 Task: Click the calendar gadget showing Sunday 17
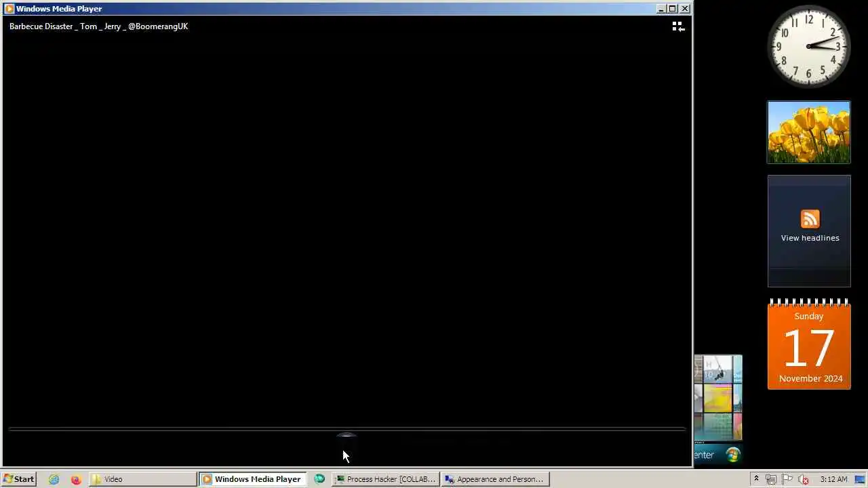point(809,344)
